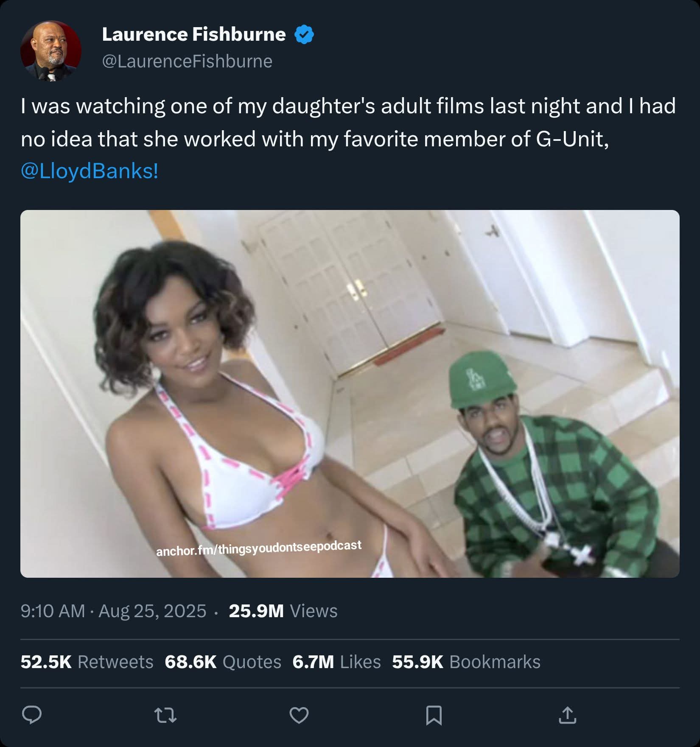Like the tweet with heart icon

(x=299, y=715)
